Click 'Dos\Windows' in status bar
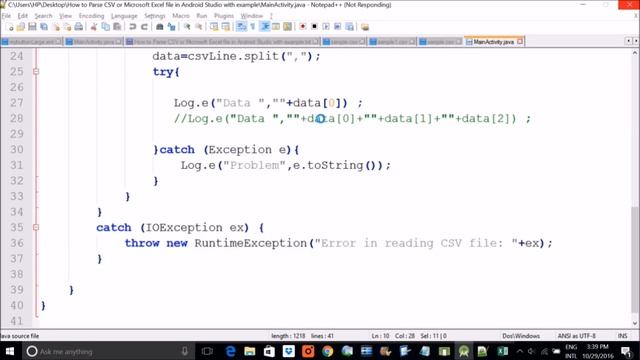 pyautogui.click(x=521, y=336)
